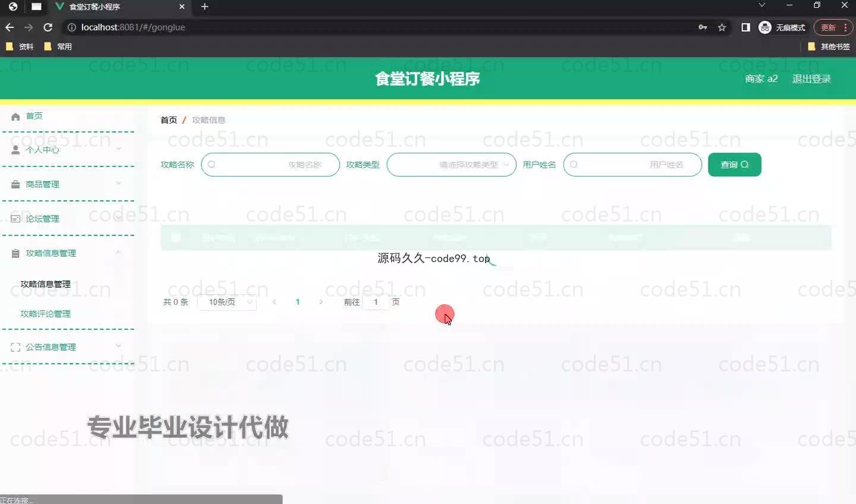Click the incognito mode profile icon
The image size is (856, 504).
[765, 27]
